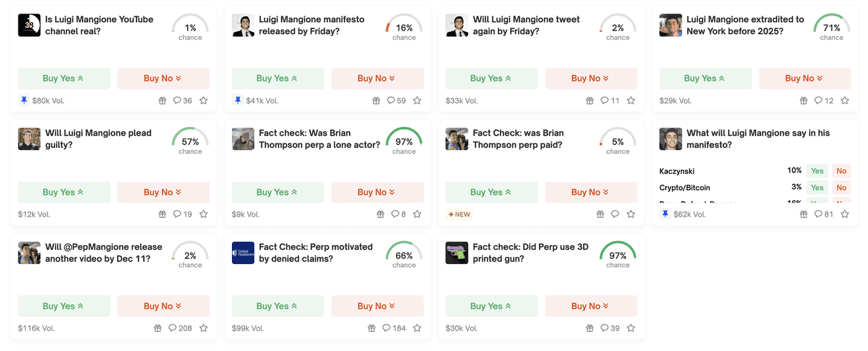Click gift icon on denied claims market

(x=372, y=328)
